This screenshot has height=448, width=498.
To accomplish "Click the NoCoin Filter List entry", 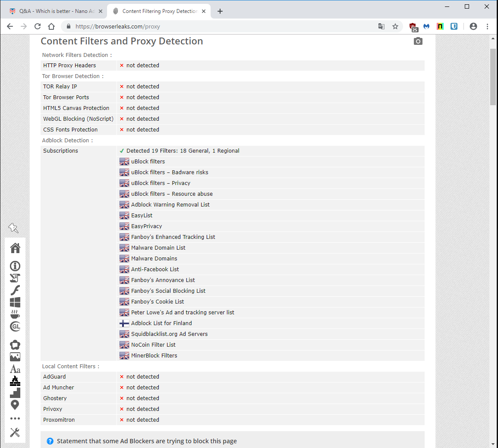I will [x=153, y=345].
